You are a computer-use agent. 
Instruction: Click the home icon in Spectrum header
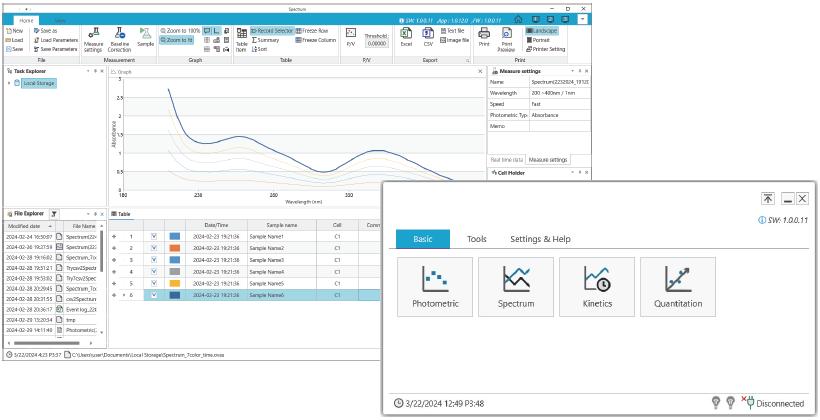[x=518, y=19]
